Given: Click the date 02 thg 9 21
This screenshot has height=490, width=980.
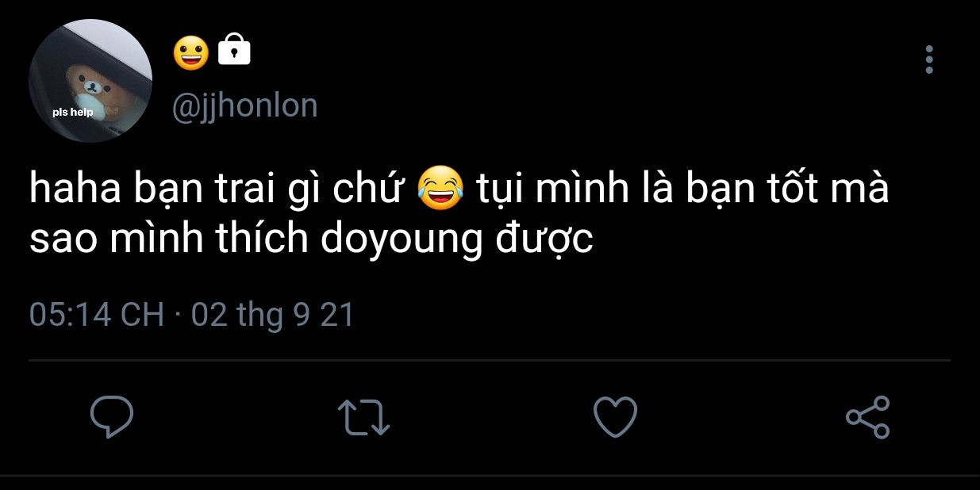Looking at the screenshot, I should pos(273,316).
